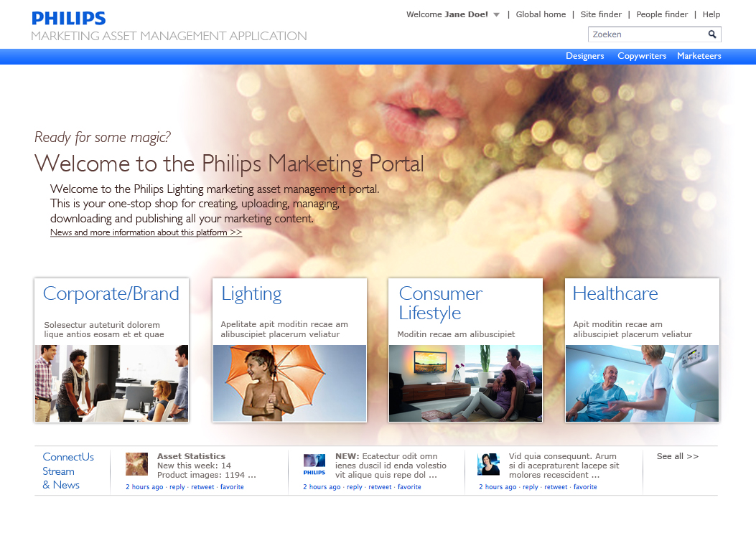Click See all >> in news stream
This screenshot has width=756, height=543.
[678, 456]
